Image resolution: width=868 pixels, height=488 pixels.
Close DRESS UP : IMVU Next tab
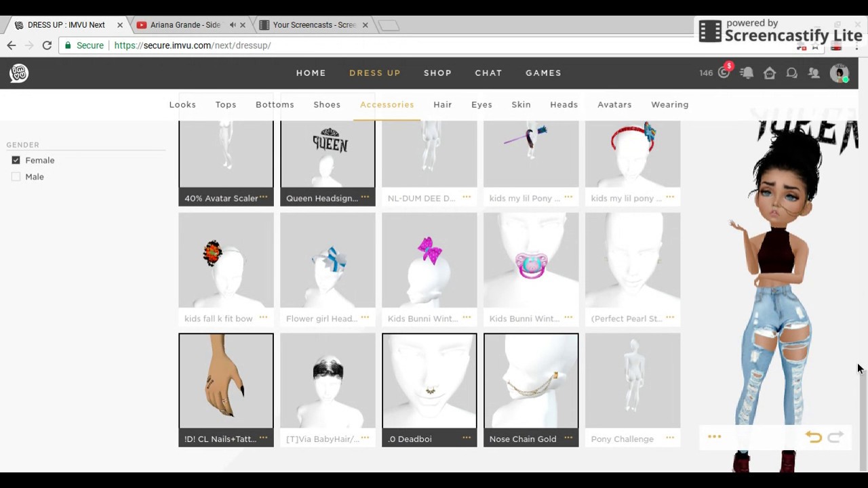[x=120, y=25]
